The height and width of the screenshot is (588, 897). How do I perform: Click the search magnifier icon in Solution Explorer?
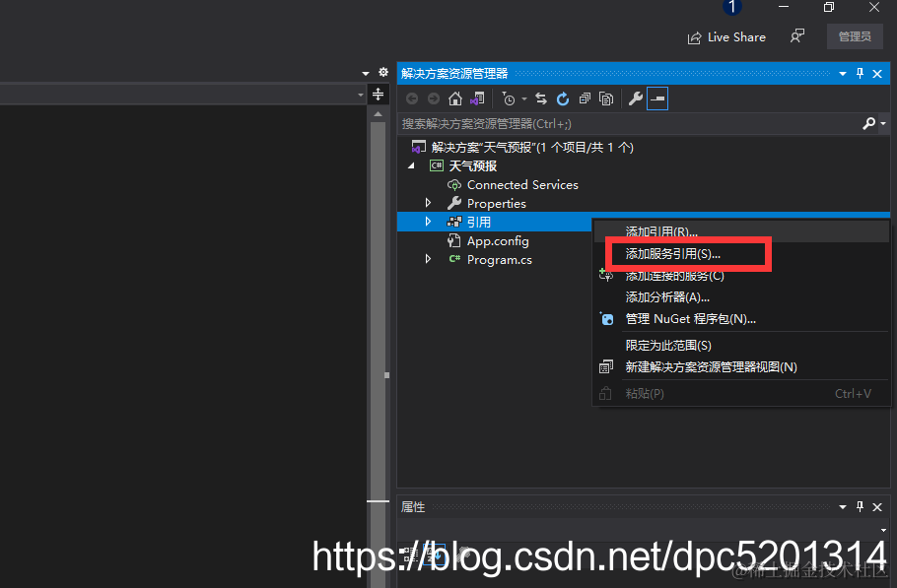coord(869,123)
